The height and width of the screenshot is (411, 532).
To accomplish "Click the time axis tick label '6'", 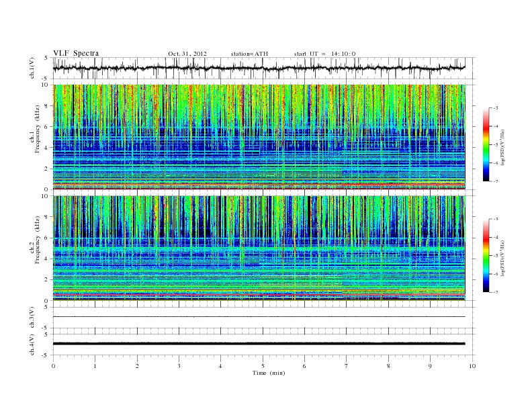I will (x=304, y=366).
